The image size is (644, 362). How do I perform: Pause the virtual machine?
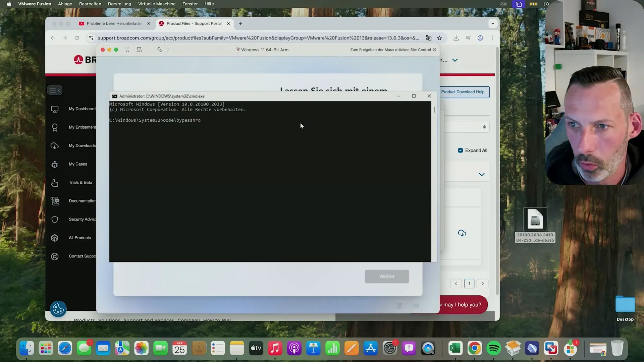[127, 50]
